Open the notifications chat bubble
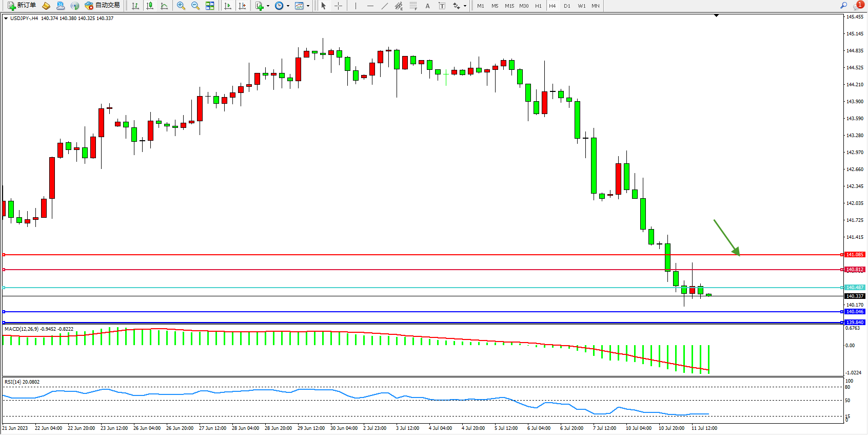 [x=858, y=6]
